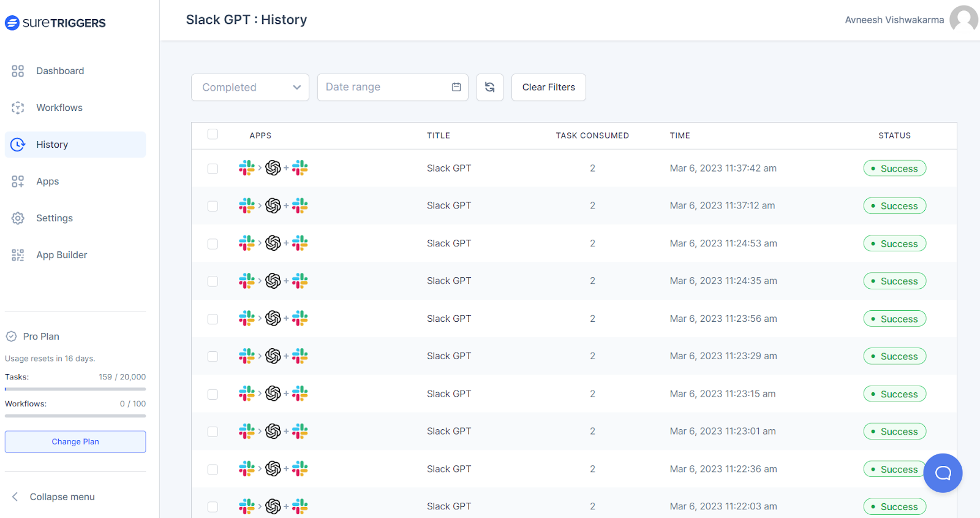Click the Workflows icon in sidebar
This screenshot has height=518, width=980.
click(18, 108)
